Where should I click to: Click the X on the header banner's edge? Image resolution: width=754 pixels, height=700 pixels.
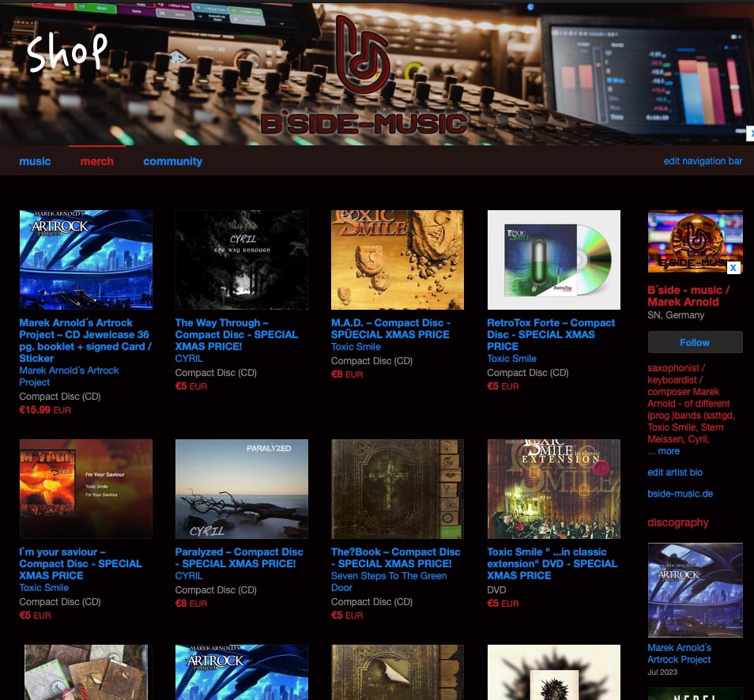[x=750, y=134]
